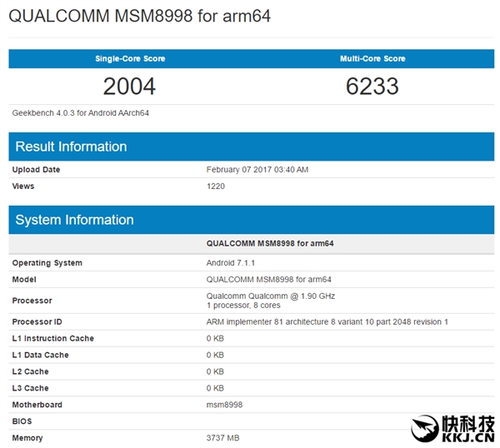
Task: Click the L3 Cache '0 KB' value
Action: [x=215, y=388]
